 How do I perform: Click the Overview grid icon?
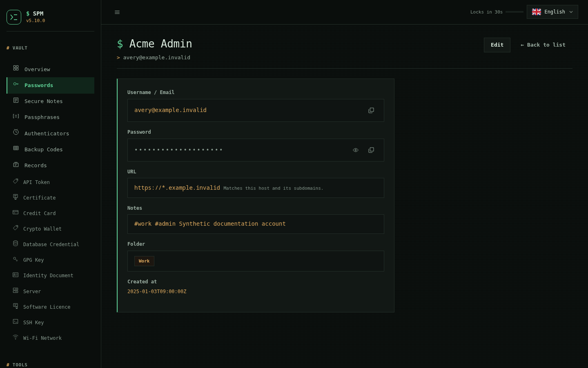[x=16, y=68]
